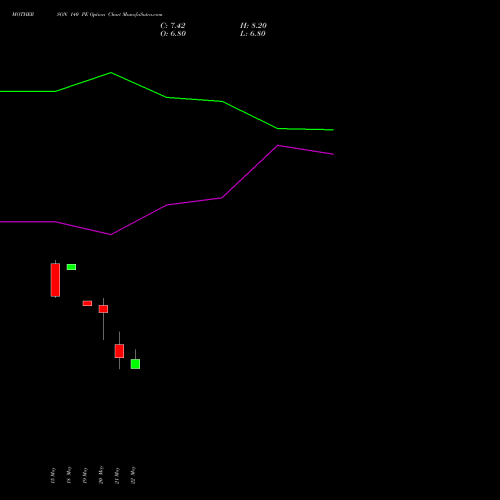
Task: Select the tallest red candlestick
Action: click(x=55, y=280)
